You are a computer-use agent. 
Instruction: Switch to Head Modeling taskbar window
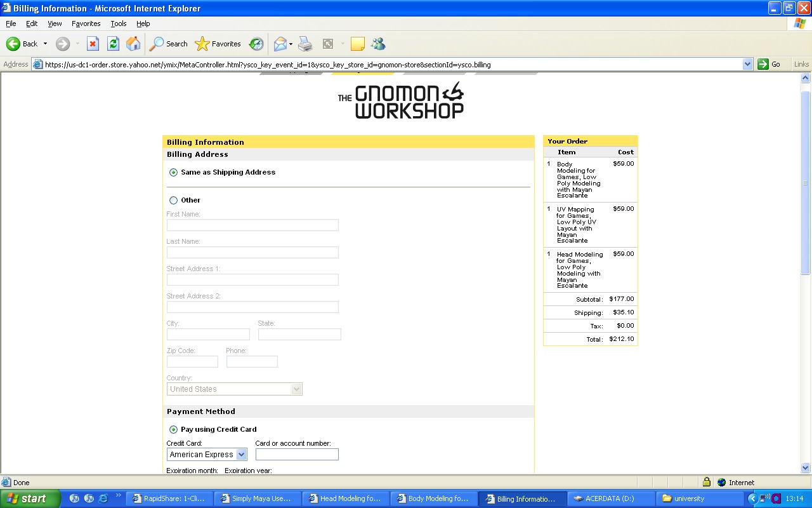click(345, 498)
